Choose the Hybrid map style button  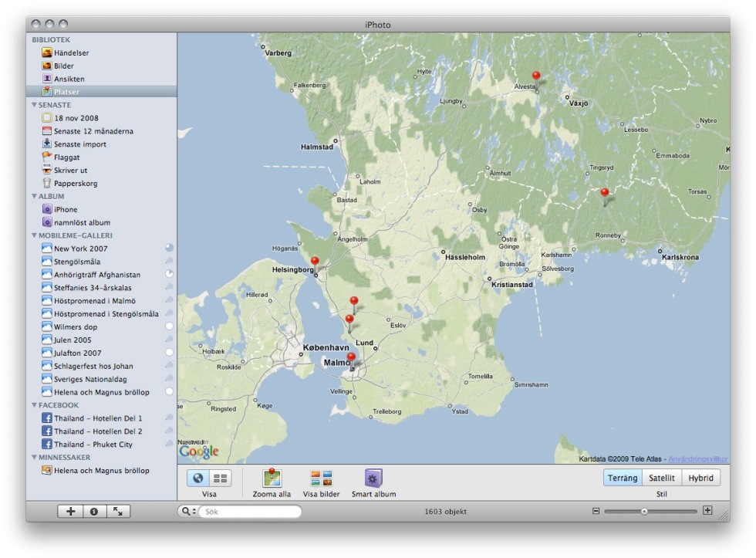click(700, 479)
